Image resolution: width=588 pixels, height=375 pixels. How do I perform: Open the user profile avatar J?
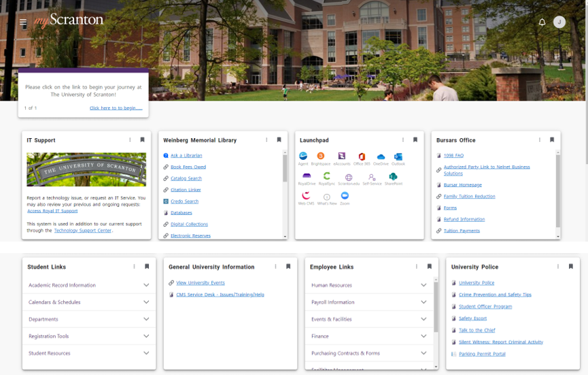click(x=559, y=22)
